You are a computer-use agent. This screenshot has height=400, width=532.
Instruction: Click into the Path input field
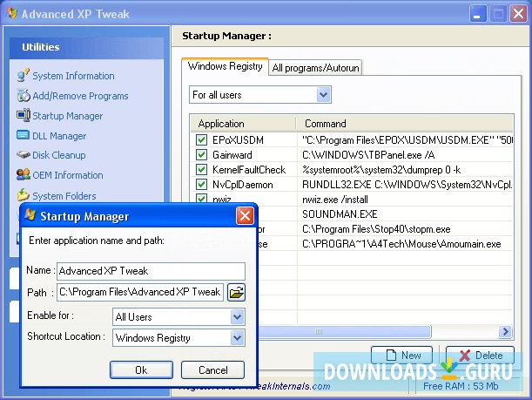tap(140, 292)
